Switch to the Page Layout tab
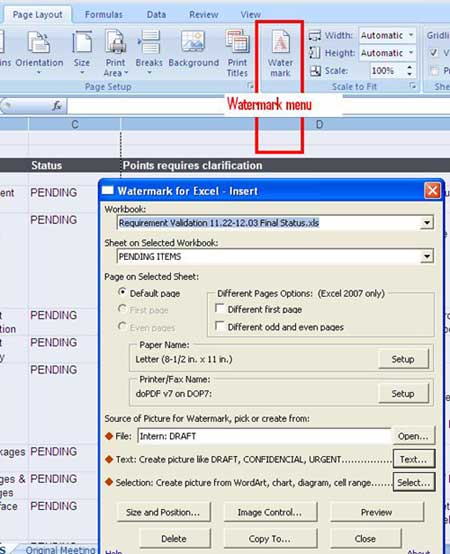The width and height of the screenshot is (450, 554). point(37,14)
